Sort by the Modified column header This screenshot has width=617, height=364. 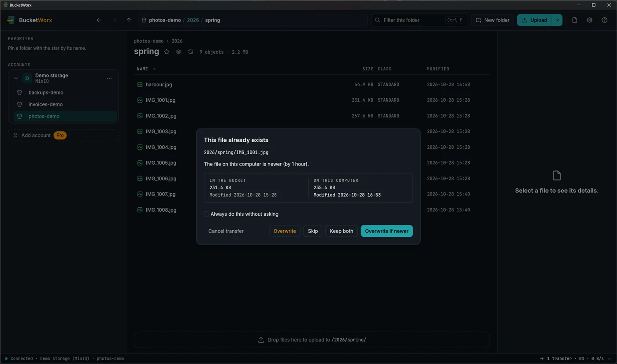[438, 69]
